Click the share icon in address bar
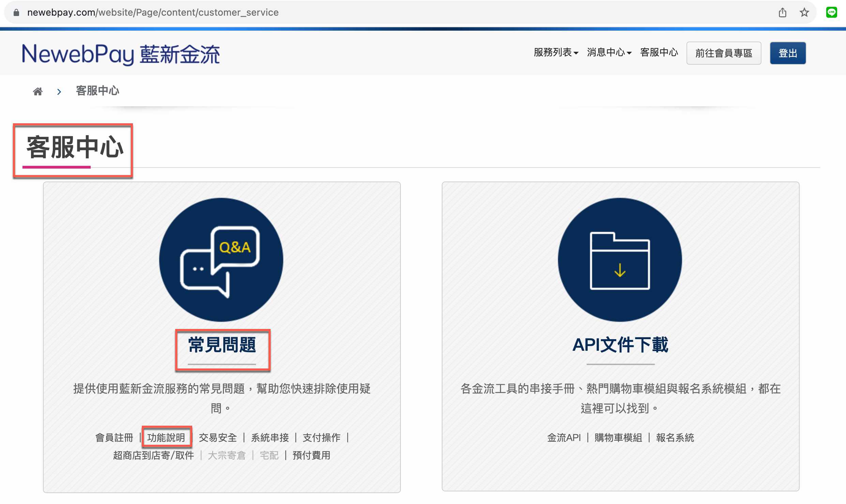Viewport: 846px width, 504px height. [783, 13]
